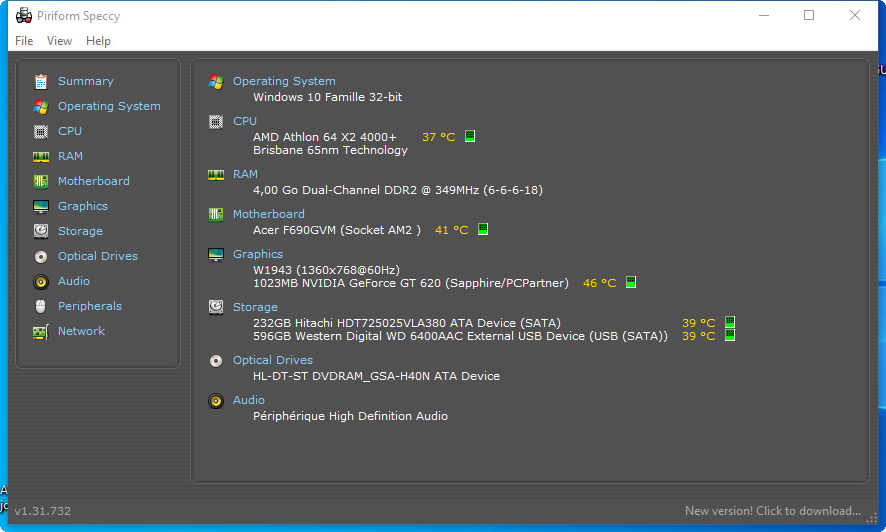886x532 pixels.
Task: Click New version download link
Action: (773, 511)
